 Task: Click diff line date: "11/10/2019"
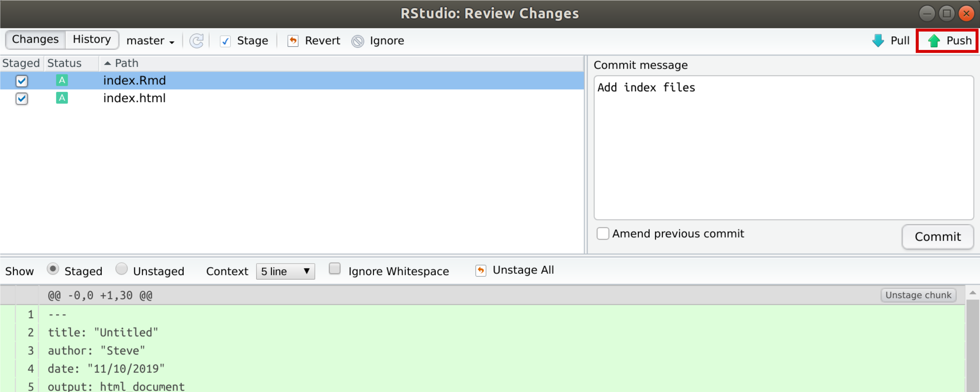click(x=106, y=369)
